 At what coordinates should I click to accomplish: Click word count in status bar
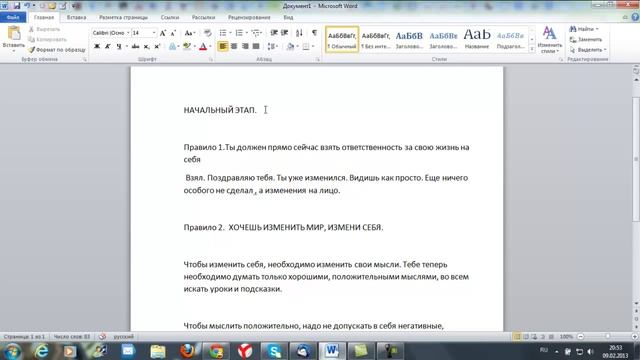point(72,337)
